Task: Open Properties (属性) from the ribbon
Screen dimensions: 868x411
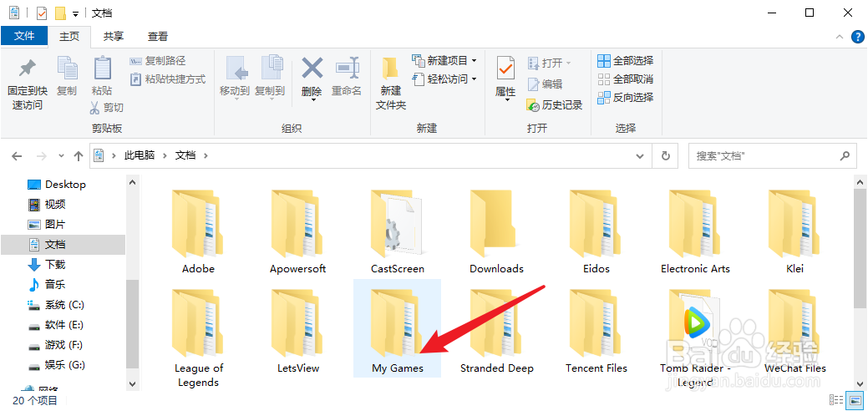Action: click(x=505, y=78)
